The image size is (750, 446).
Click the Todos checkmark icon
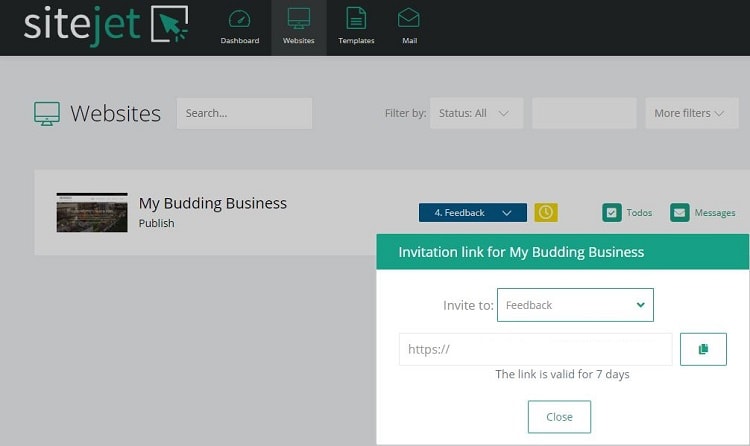click(x=612, y=212)
